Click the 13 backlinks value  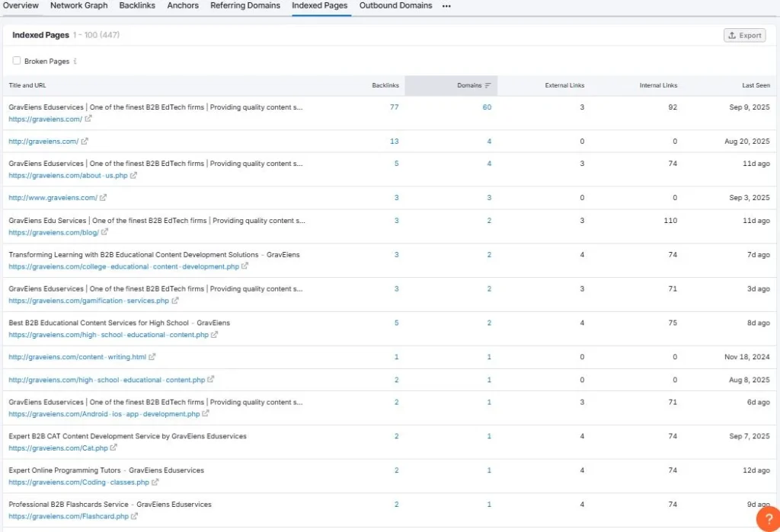[395, 142]
